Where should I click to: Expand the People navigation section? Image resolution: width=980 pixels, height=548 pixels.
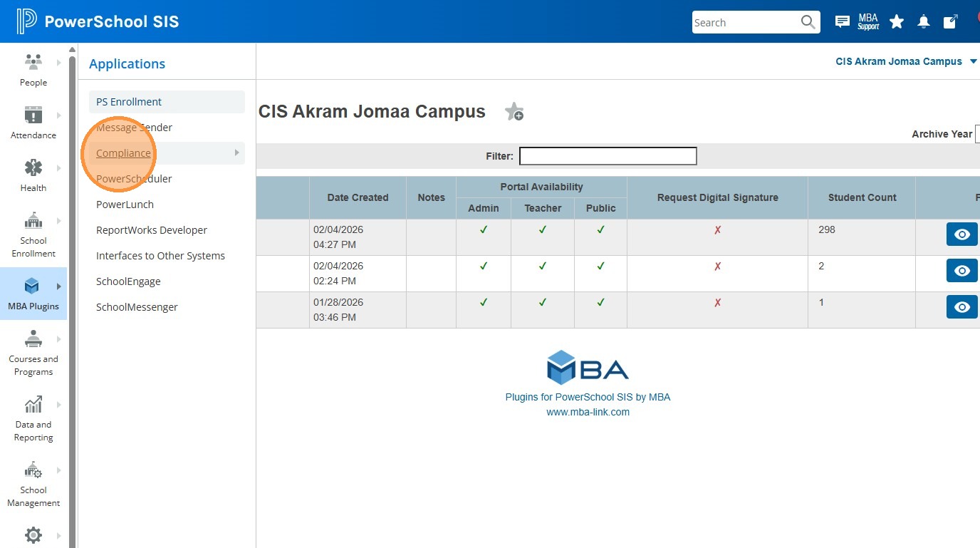point(33,69)
